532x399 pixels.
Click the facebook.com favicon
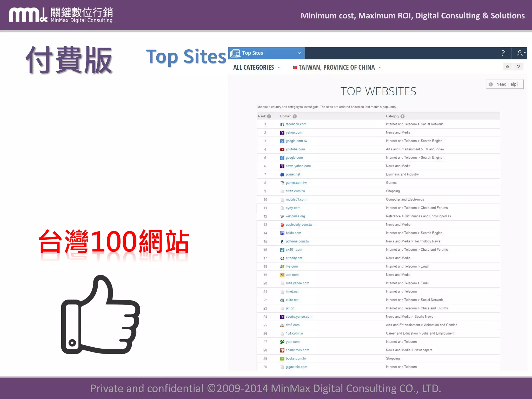pos(282,124)
